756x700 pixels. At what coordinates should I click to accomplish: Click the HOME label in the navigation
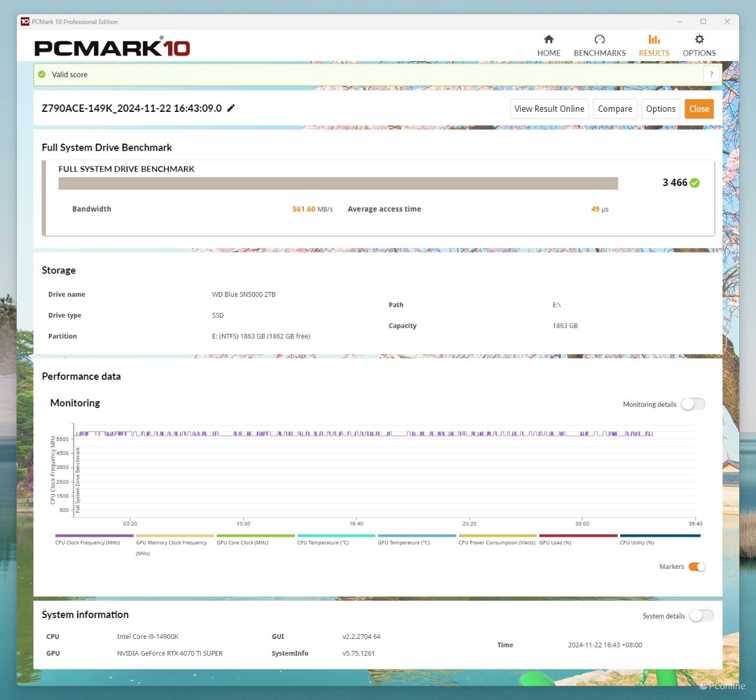548,53
